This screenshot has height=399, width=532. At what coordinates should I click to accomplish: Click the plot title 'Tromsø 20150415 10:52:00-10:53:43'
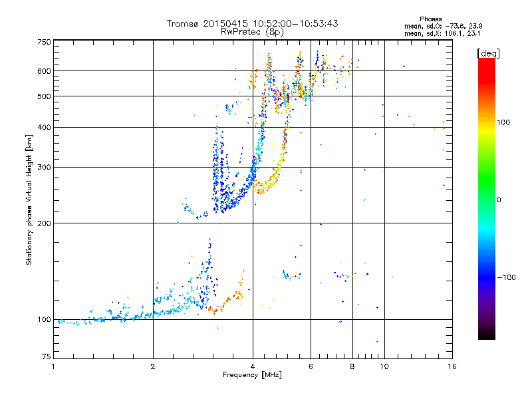pos(252,23)
